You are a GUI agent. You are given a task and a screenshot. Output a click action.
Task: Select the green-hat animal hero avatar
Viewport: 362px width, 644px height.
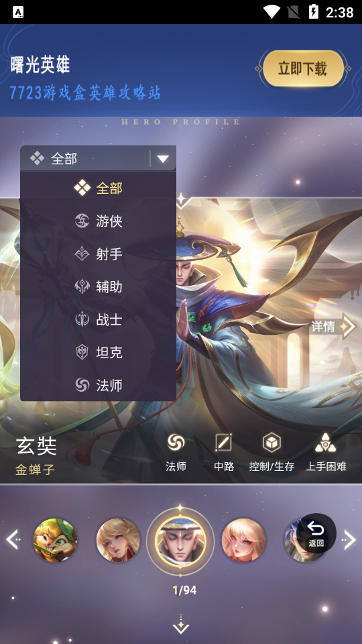click(x=55, y=539)
